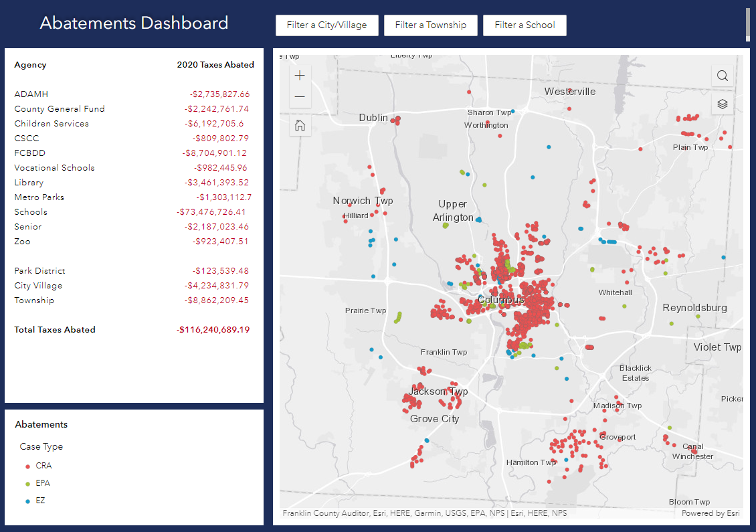Click the FCBDD amount -$8,704,901.12
This screenshot has height=532, width=756.
(x=215, y=153)
